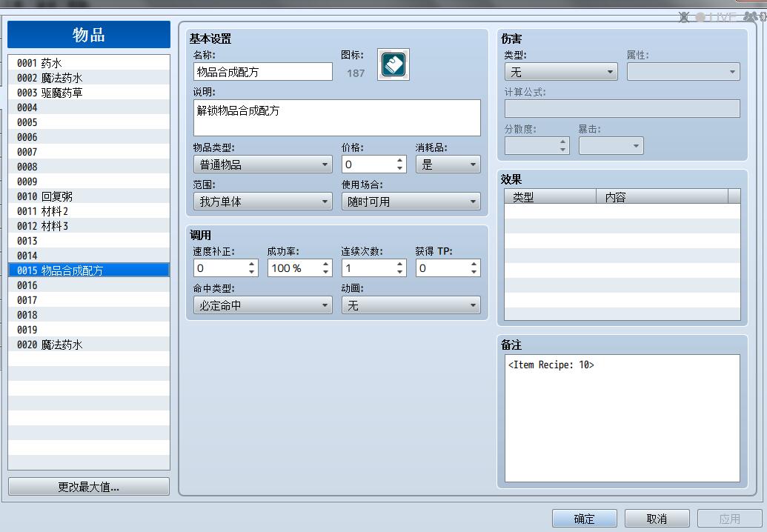
Task: Select item 0010 回复粥
Action: pyautogui.click(x=89, y=196)
